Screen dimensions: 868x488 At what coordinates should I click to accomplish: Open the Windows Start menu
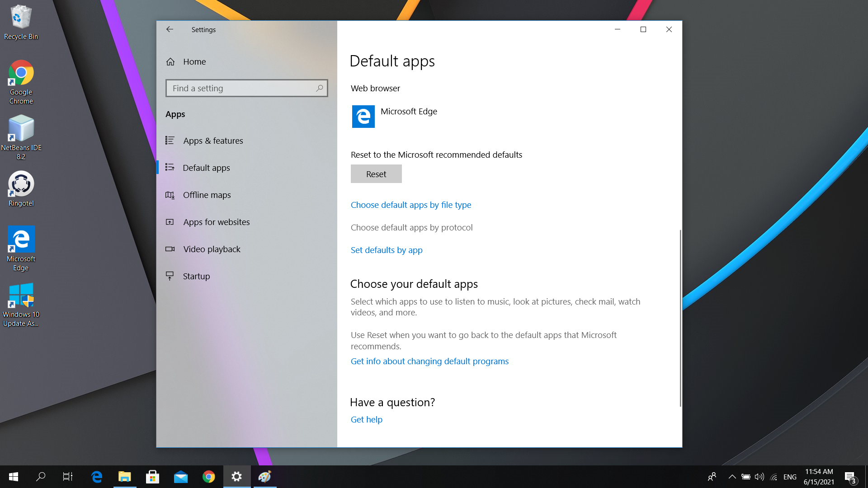[14, 477]
